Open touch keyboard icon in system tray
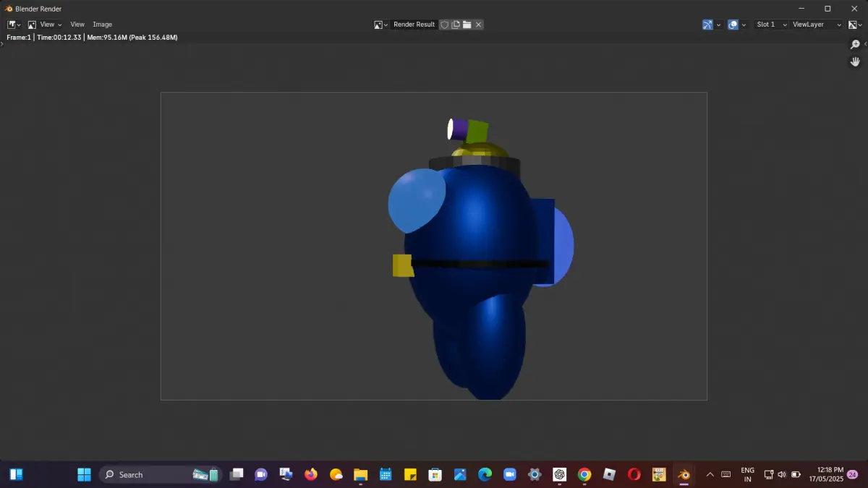Image resolution: width=868 pixels, height=488 pixels. click(726, 474)
